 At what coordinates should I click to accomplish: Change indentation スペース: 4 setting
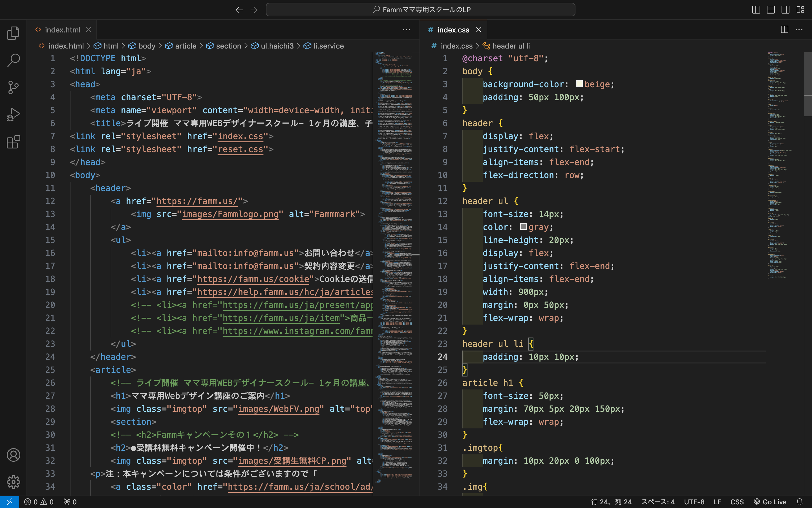[x=658, y=502]
